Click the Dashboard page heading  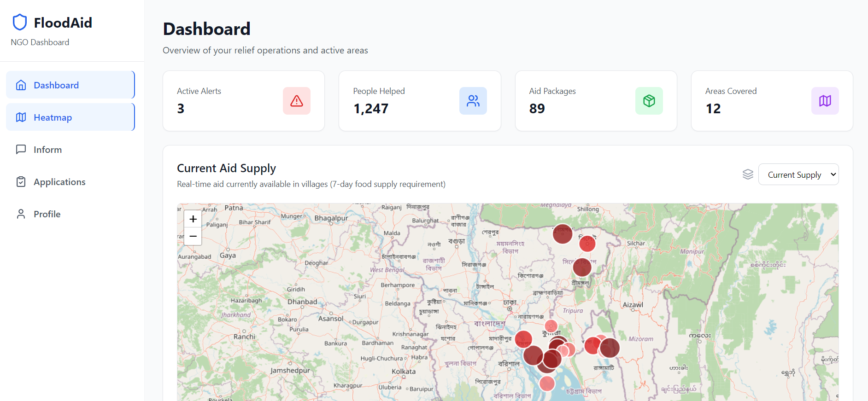click(207, 29)
